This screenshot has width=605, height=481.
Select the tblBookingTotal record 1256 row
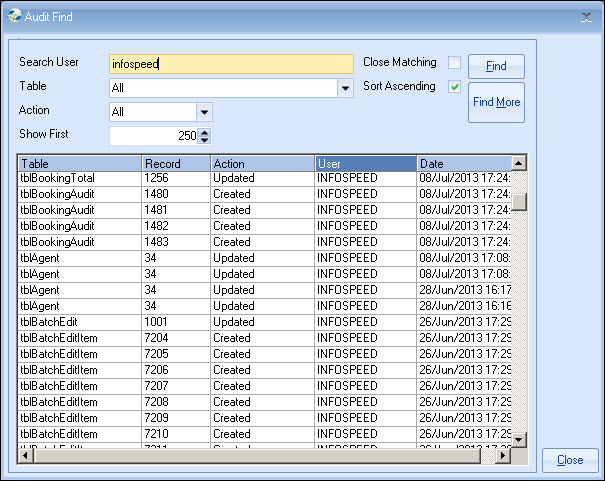(200, 178)
